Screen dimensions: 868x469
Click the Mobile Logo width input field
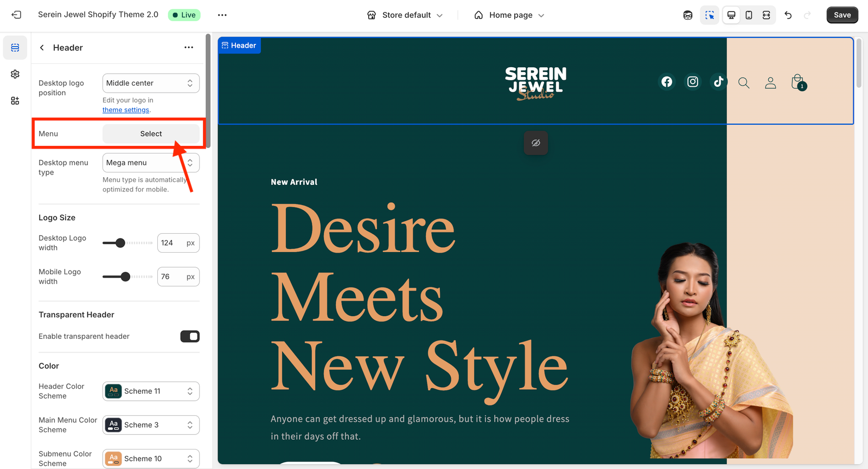pos(171,277)
